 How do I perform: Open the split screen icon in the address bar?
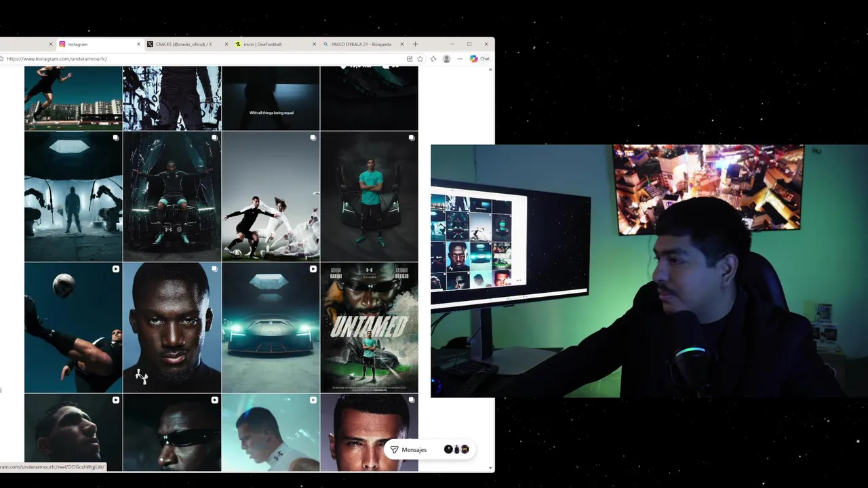(x=410, y=59)
